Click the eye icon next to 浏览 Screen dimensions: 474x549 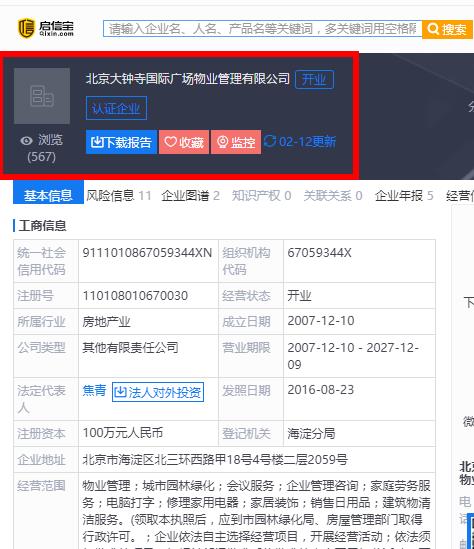tap(26, 141)
